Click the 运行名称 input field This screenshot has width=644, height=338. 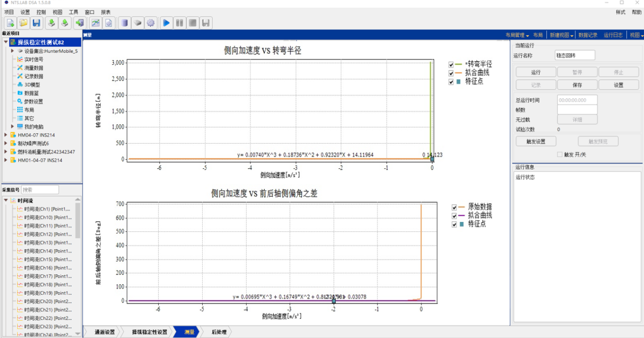coord(575,55)
